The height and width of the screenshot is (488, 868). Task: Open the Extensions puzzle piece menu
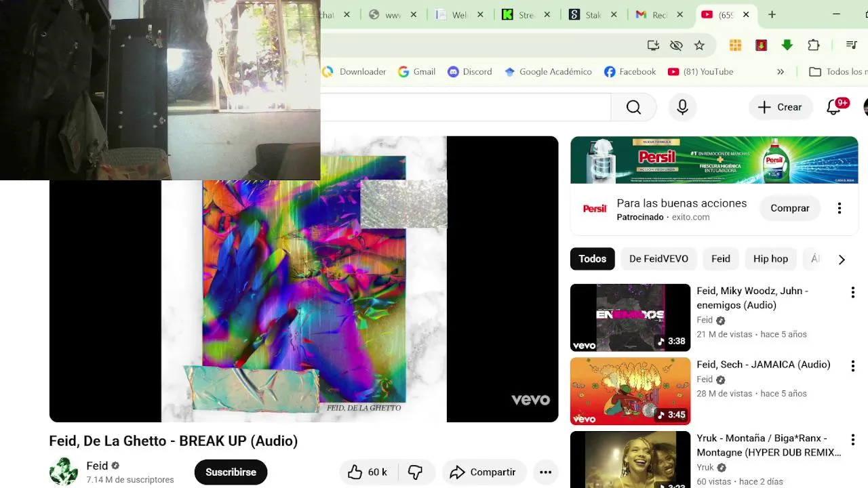[x=814, y=45]
